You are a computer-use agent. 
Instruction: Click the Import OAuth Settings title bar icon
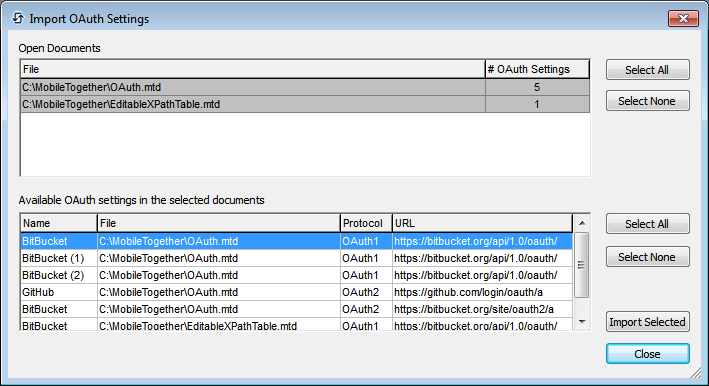pos(17,19)
